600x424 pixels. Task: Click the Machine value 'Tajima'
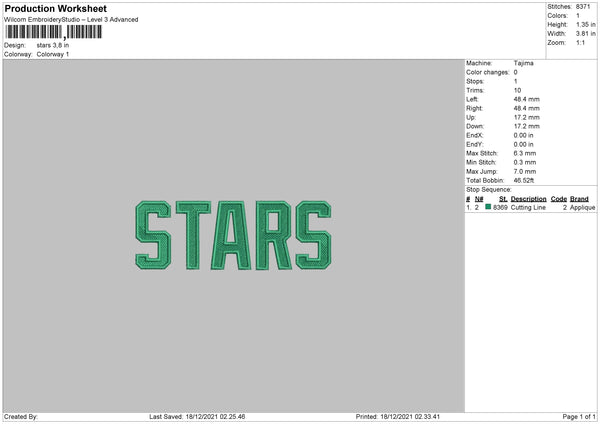(x=523, y=63)
